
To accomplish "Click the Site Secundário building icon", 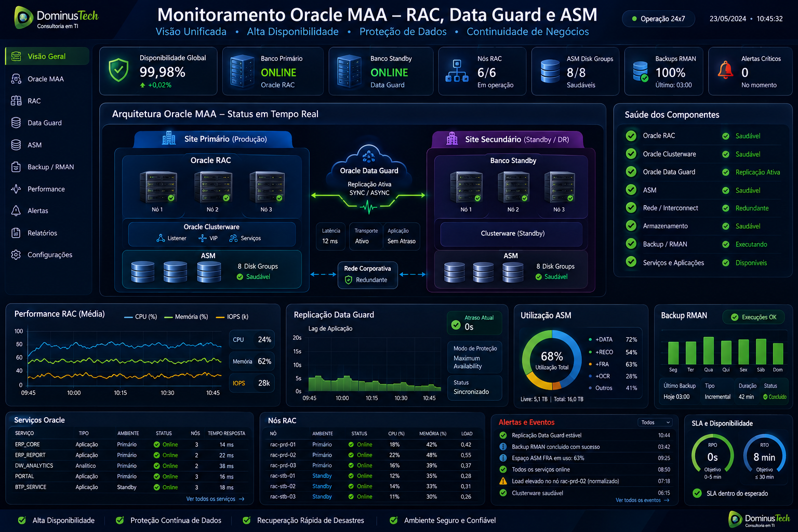I will [x=452, y=138].
